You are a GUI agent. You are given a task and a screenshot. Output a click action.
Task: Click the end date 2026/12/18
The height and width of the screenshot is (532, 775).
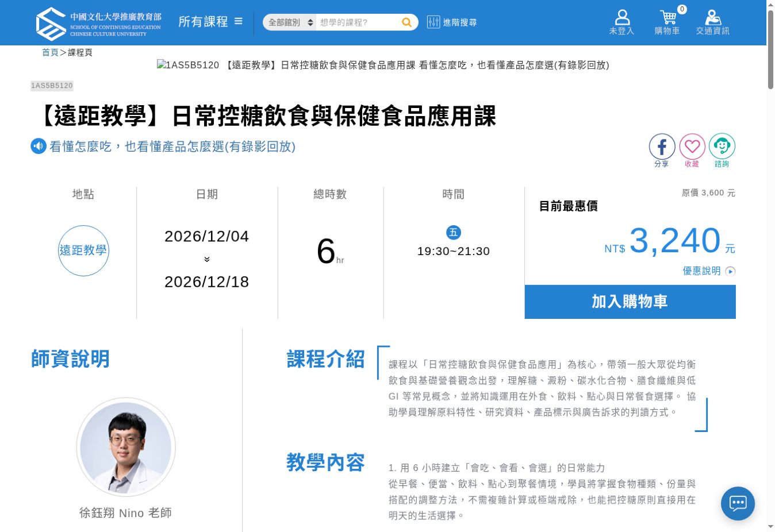(207, 282)
